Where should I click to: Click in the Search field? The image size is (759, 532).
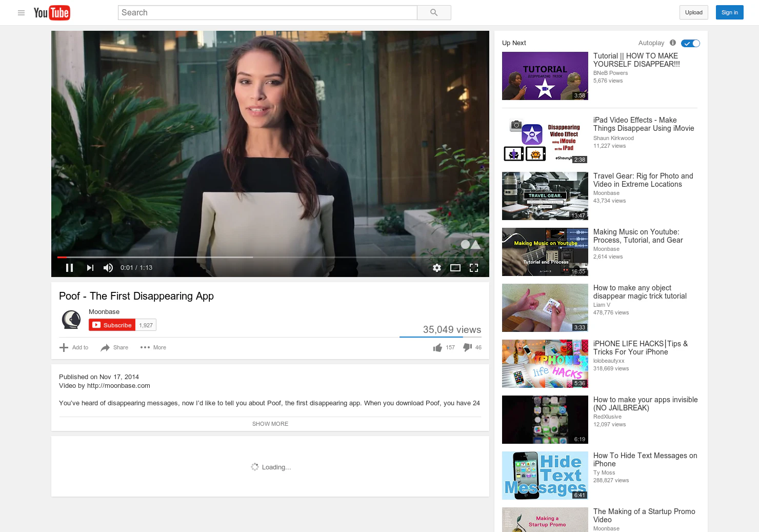[x=268, y=13]
